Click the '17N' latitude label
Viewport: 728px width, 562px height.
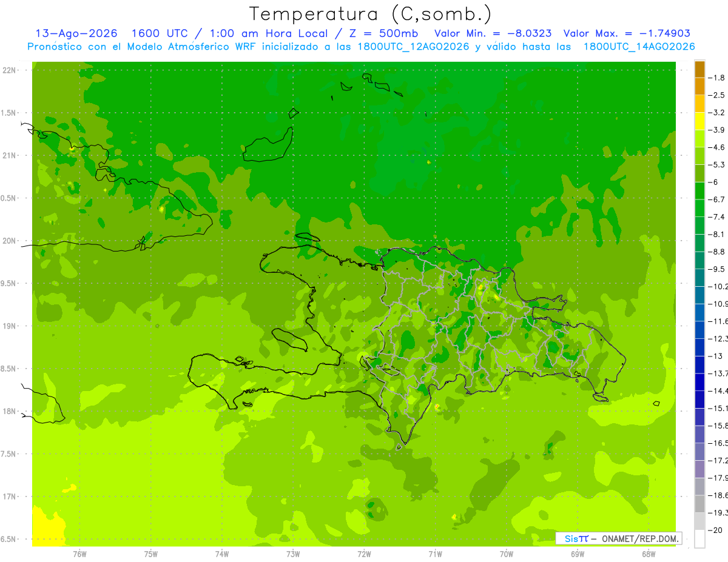[10, 497]
